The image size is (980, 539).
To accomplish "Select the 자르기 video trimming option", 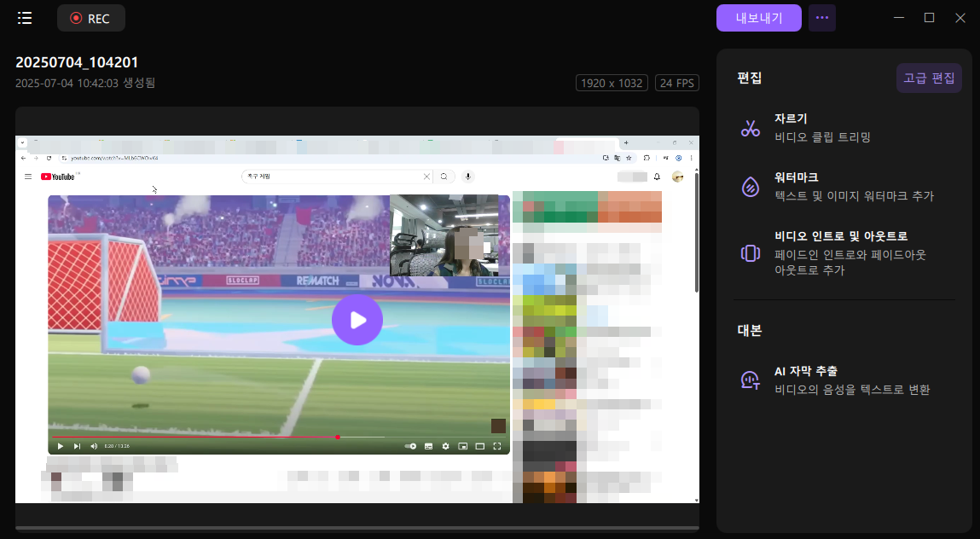I will 822,128.
